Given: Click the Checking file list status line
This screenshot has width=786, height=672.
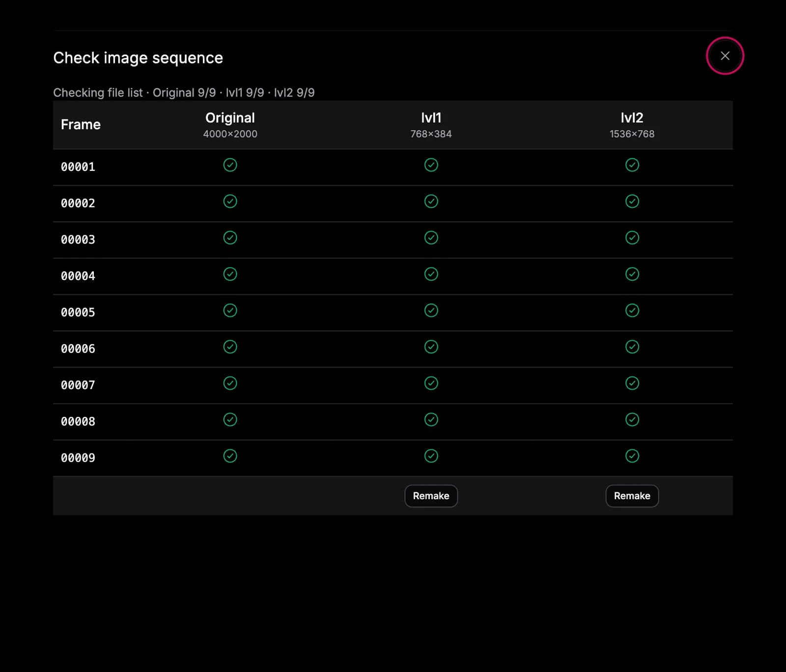Looking at the screenshot, I should [x=184, y=93].
